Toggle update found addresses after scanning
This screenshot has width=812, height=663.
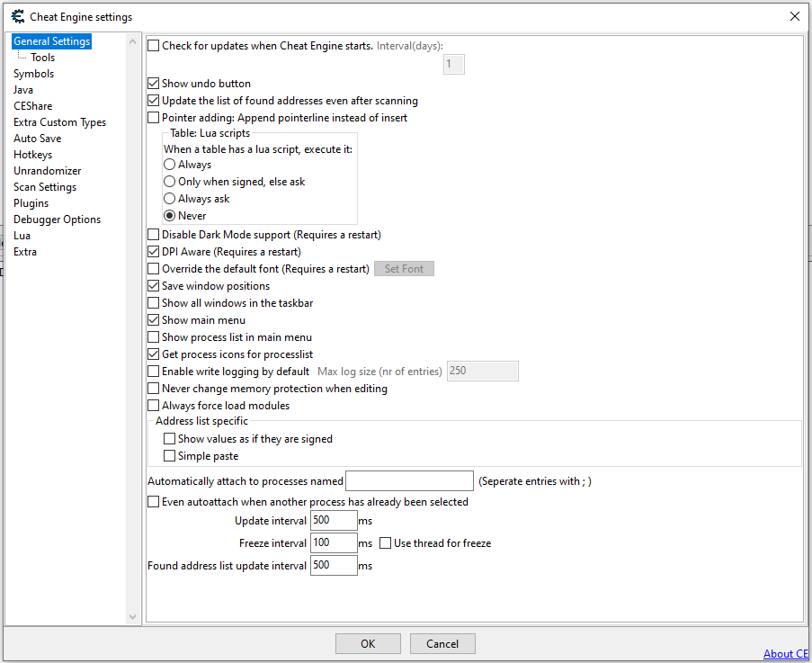[153, 101]
